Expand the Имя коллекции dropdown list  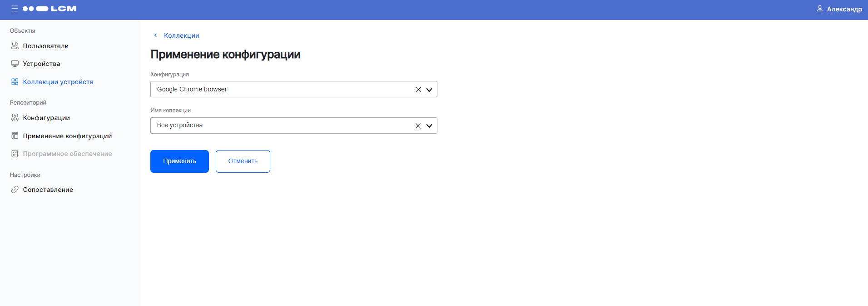429,125
